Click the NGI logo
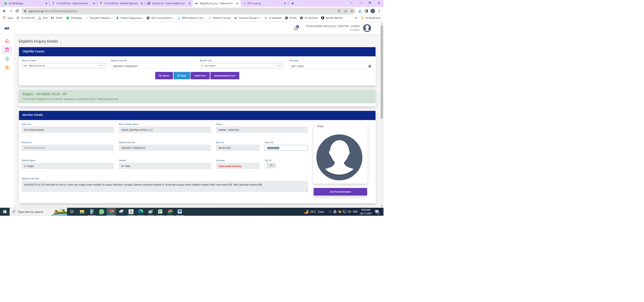Viewport: 644px width, 302px height. tap(7, 28)
